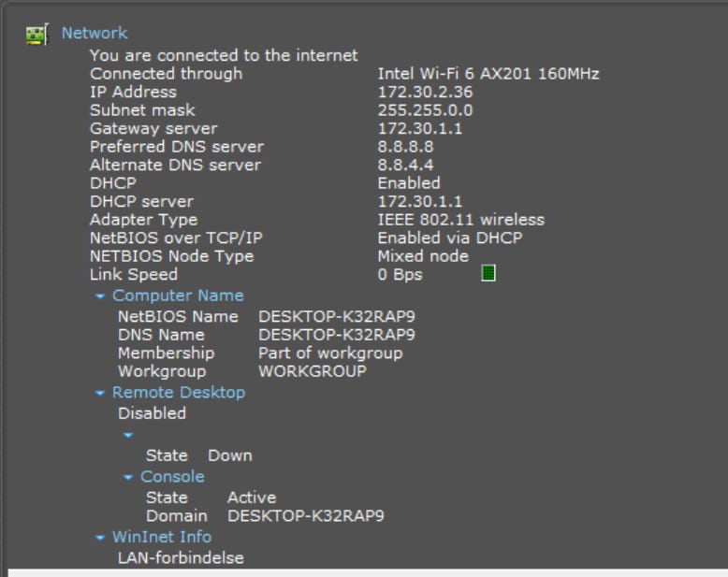
Task: Click the Alternate DNS server value 8.8.4.4
Action: (405, 165)
